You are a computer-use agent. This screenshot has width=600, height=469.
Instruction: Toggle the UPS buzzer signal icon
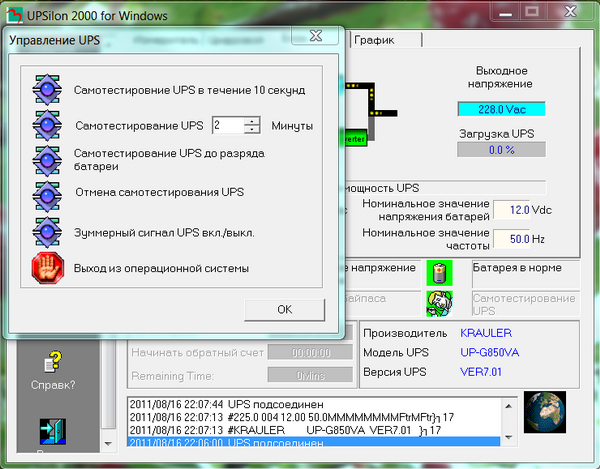click(47, 232)
